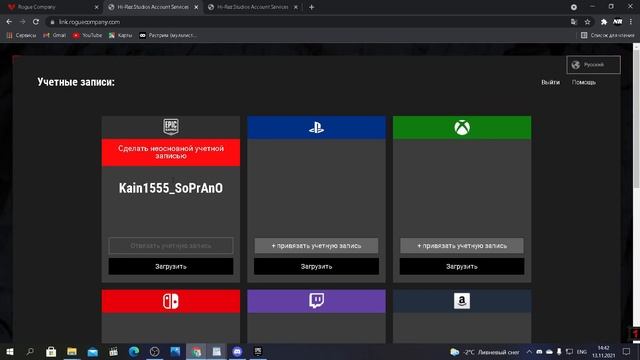Click the ENG input language indicator
Viewport: 640px width, 360px height.
tap(582, 352)
